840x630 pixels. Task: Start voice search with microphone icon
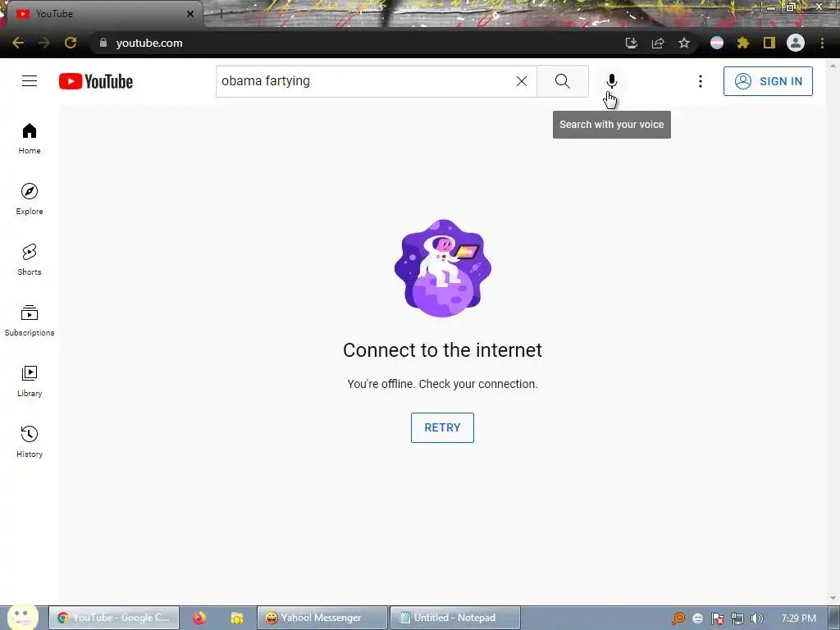click(611, 81)
